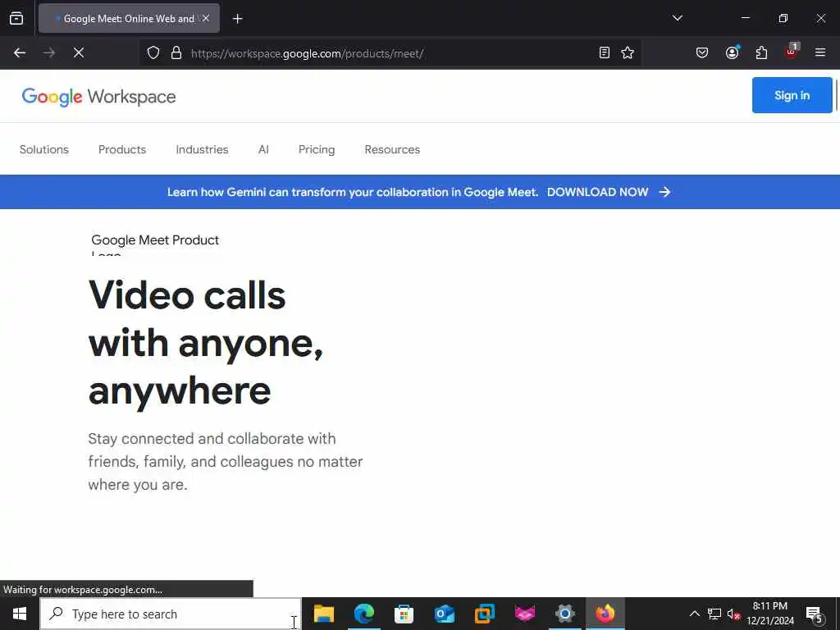Viewport: 840px width, 630px height.
Task: Open the pink cat-face taskbar app
Action: [524, 614]
